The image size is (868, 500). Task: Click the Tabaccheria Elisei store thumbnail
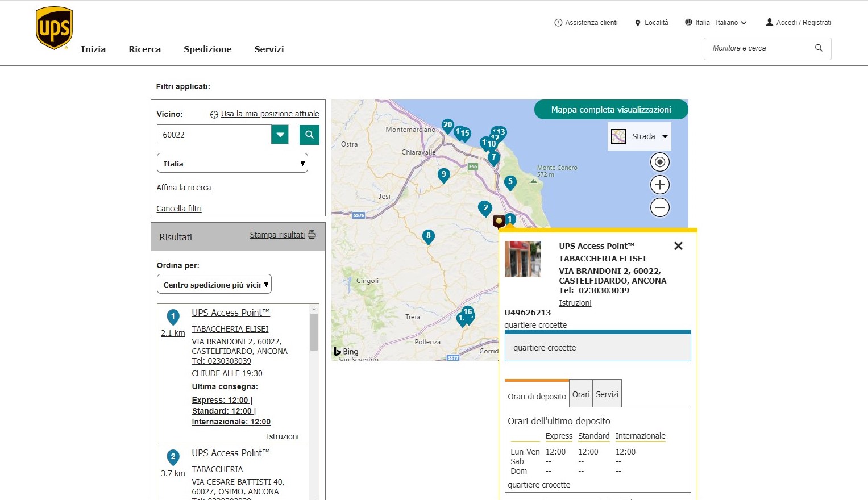point(522,259)
